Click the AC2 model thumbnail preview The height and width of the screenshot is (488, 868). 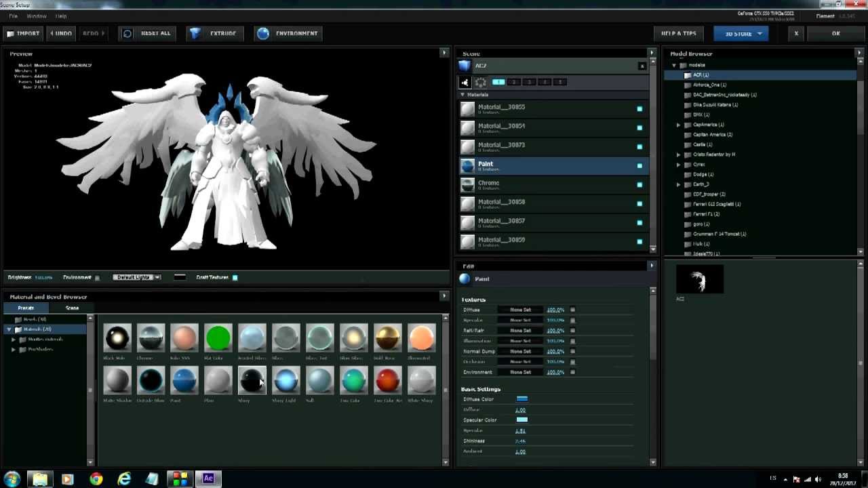pyautogui.click(x=699, y=280)
